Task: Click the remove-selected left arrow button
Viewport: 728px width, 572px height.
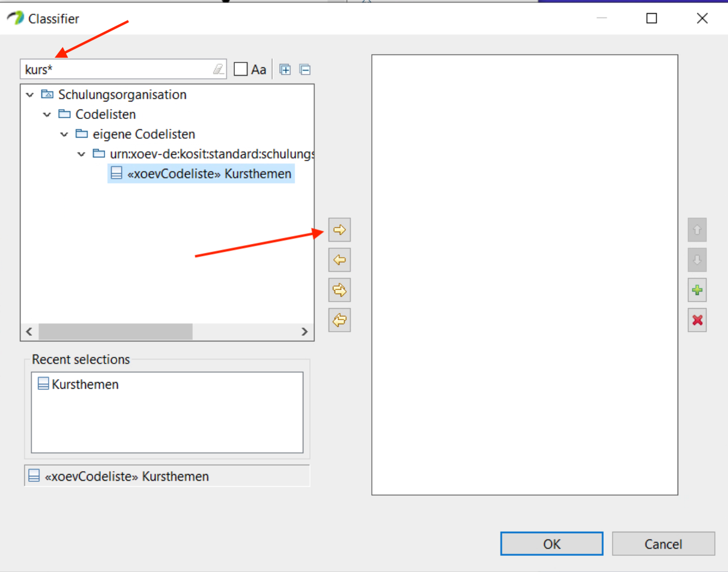Action: tap(339, 260)
